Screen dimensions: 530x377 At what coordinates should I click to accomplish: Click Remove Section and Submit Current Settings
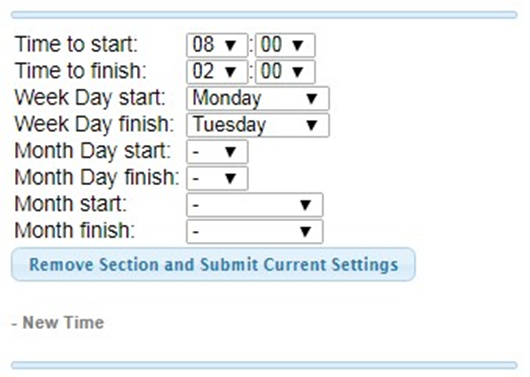pos(213,264)
